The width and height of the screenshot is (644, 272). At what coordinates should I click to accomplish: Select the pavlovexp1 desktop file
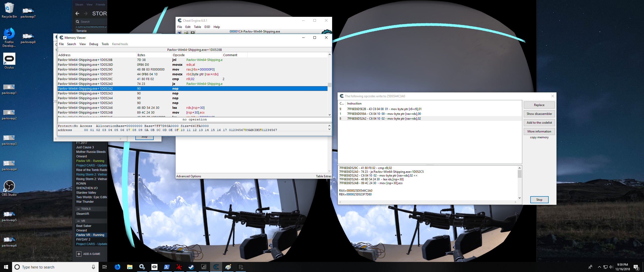click(9, 89)
